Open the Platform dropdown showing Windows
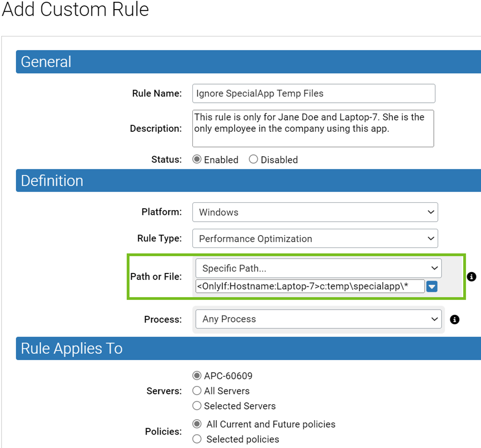The height and width of the screenshot is (448, 481). [x=315, y=212]
